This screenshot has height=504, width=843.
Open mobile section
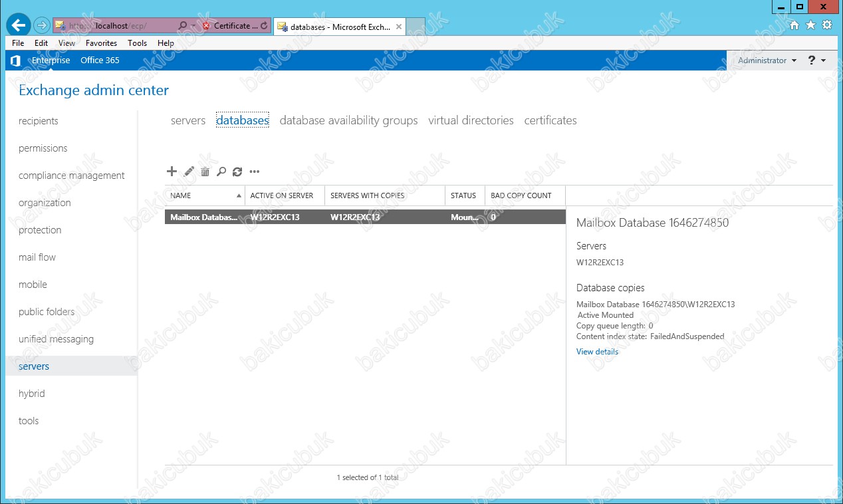[33, 285]
